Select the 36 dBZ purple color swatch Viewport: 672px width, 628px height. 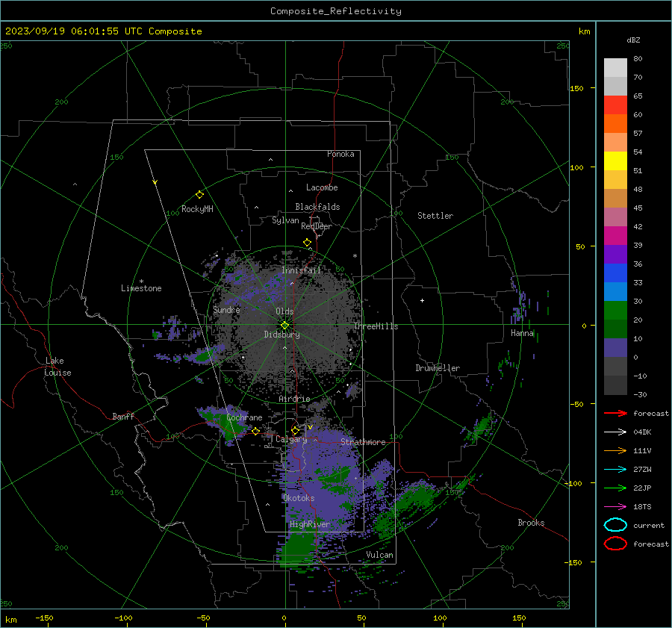(x=615, y=254)
